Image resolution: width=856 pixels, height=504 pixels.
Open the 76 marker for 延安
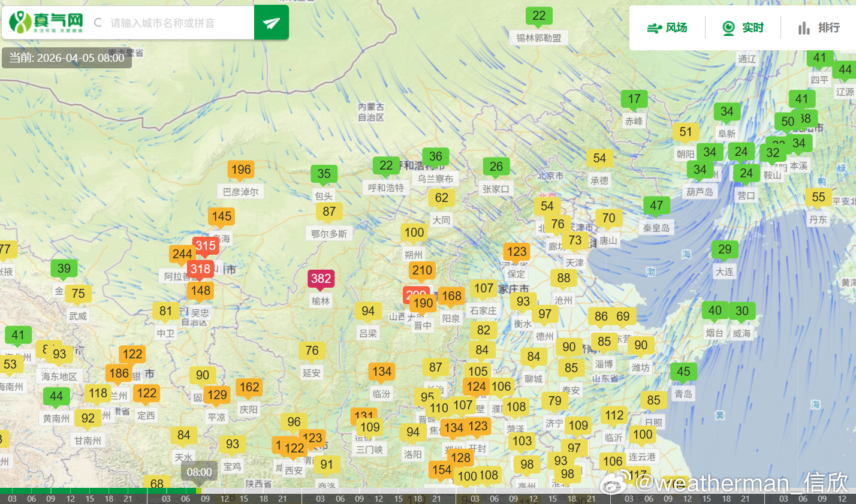pos(312,351)
